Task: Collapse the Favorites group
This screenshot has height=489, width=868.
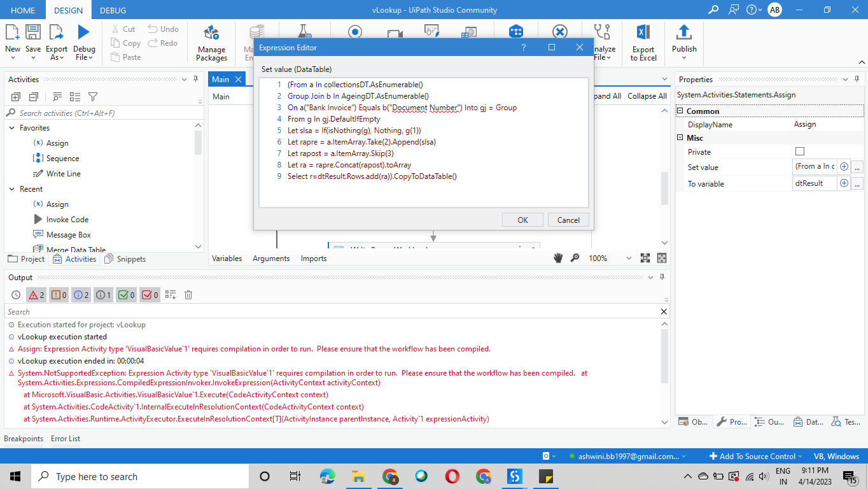Action: [12, 128]
